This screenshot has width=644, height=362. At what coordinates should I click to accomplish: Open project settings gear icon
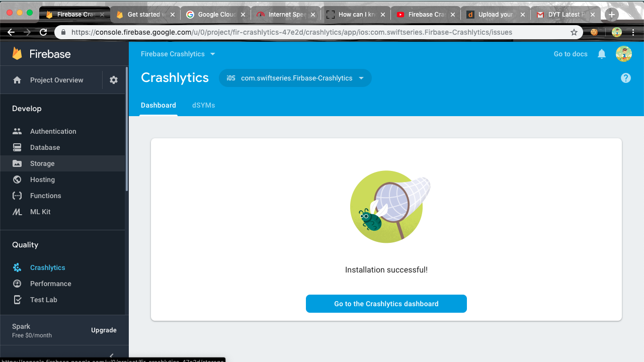[114, 80]
